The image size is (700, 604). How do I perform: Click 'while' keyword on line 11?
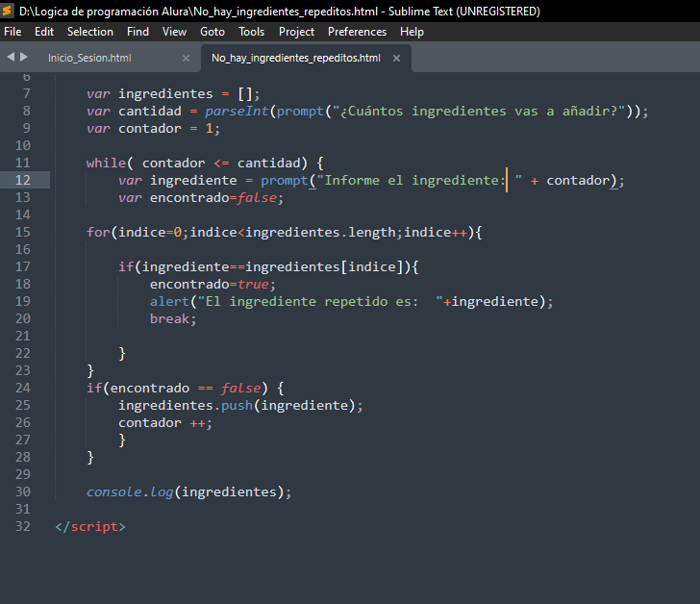click(106, 163)
